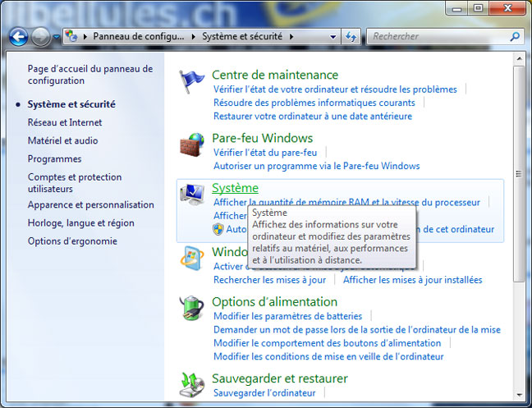
Task: Click Demander un mot de passe lors de la sortie
Action: pos(357,330)
